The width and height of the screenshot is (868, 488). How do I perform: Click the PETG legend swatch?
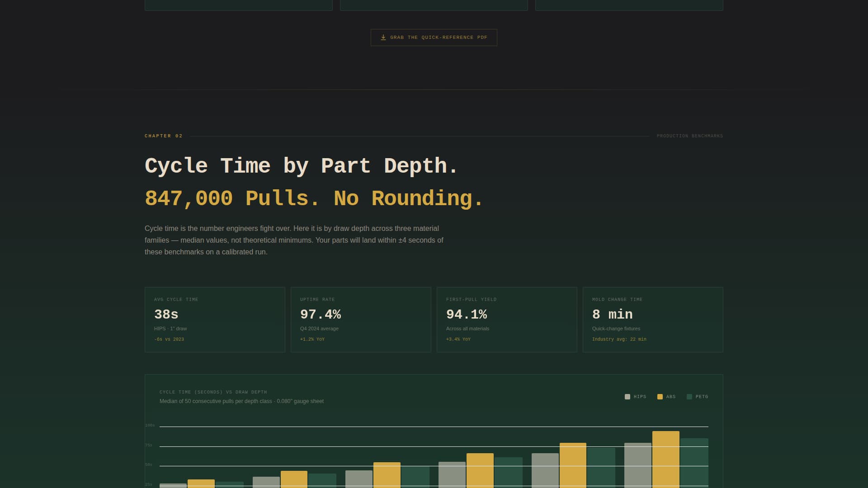[689, 397]
